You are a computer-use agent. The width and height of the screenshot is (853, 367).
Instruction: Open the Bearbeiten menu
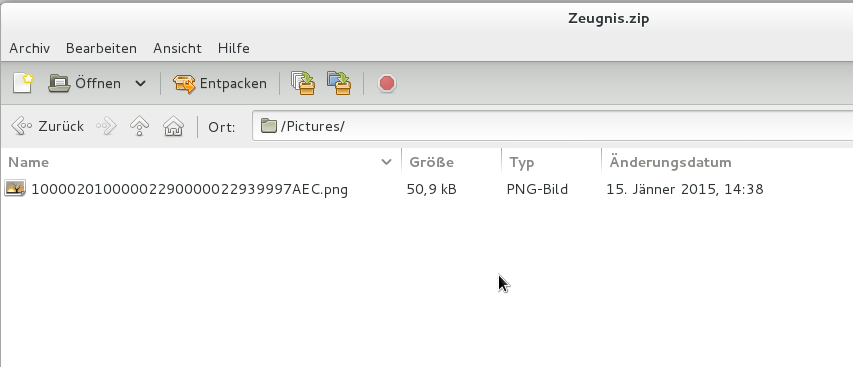[101, 48]
